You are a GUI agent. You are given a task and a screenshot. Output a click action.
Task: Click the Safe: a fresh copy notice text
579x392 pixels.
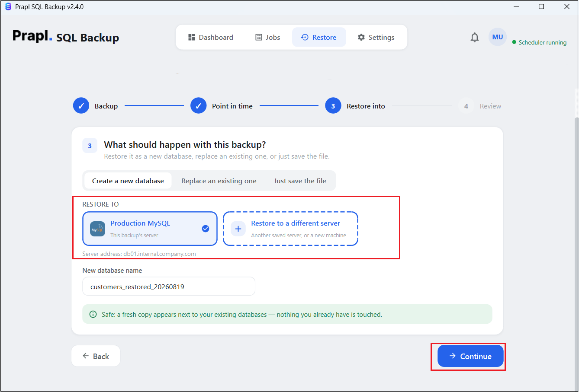pyautogui.click(x=242, y=314)
